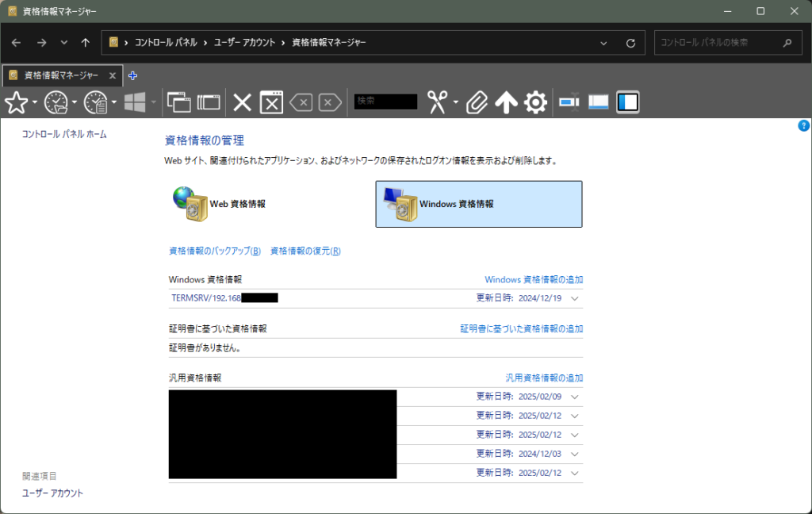Viewport: 812px width, 514px height.
Task: Click 資格情報のバックアップ(B) link
Action: click(x=215, y=251)
